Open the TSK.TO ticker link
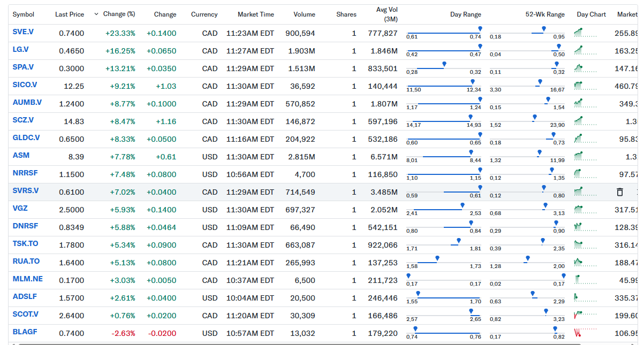The width and height of the screenshot is (644, 345). coord(25,244)
